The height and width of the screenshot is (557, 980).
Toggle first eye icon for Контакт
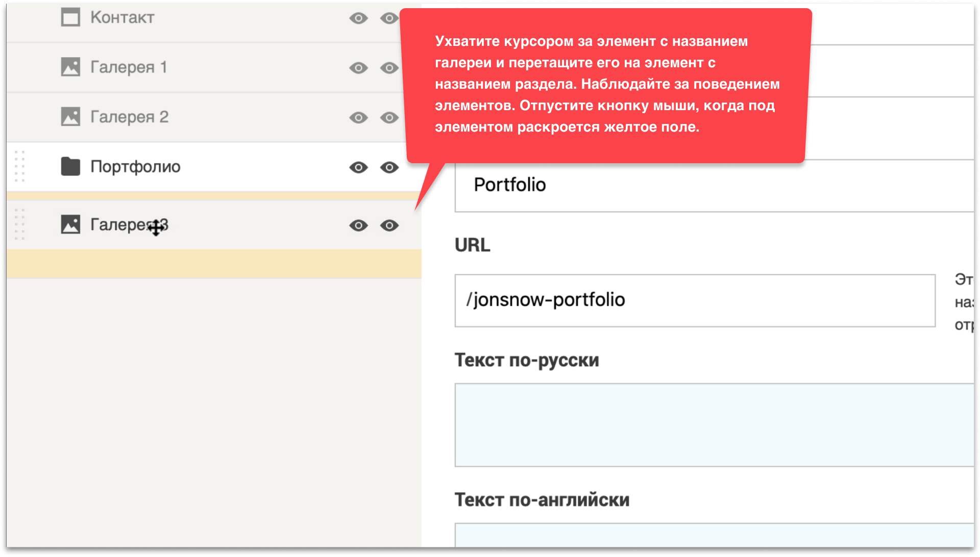coord(358,18)
